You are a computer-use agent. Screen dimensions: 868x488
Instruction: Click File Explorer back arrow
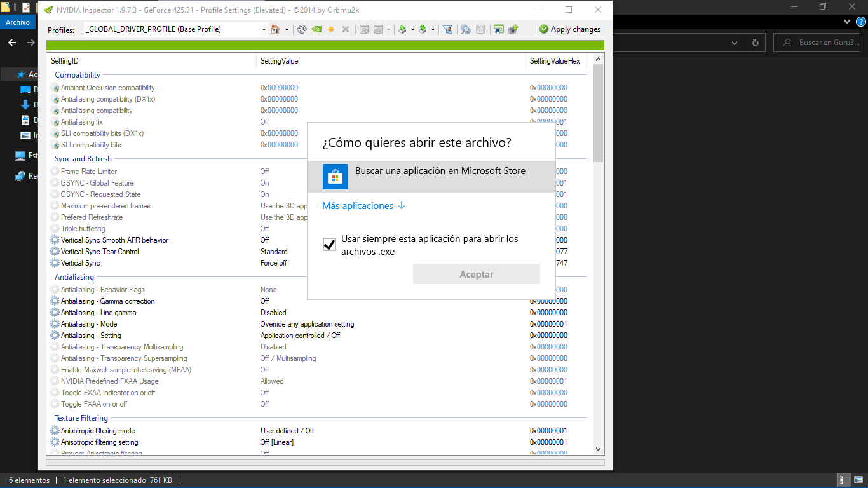[x=12, y=43]
